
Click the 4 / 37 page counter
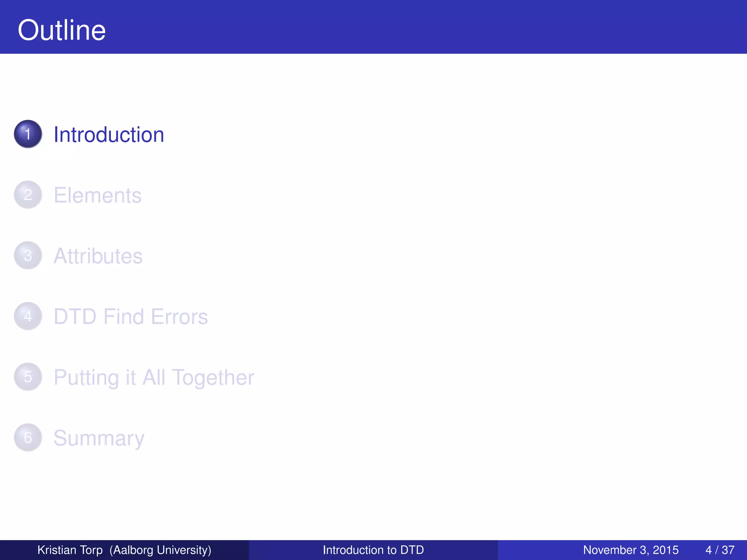[x=720, y=550]
